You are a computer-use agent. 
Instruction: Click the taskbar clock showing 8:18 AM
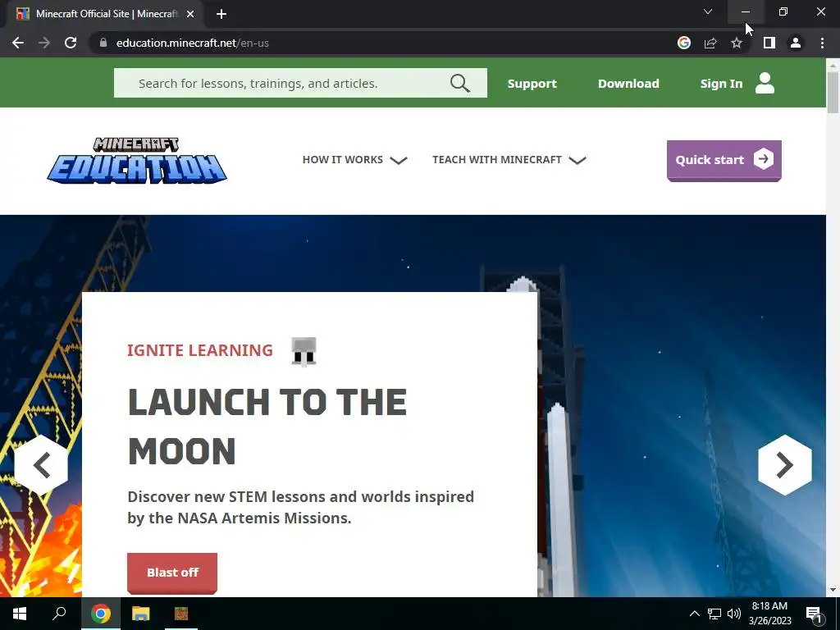pyautogui.click(x=769, y=614)
